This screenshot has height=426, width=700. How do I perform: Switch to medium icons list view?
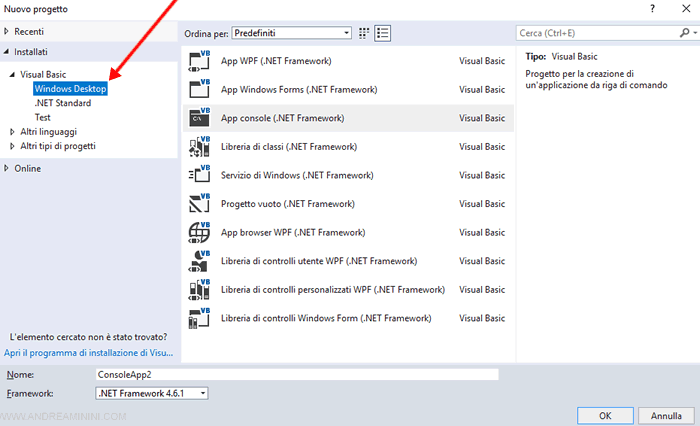(382, 33)
